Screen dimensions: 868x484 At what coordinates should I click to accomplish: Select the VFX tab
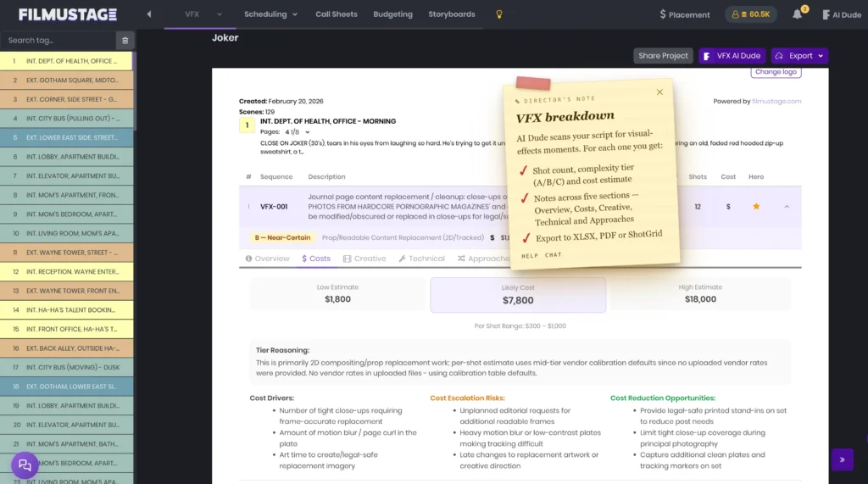pos(192,14)
